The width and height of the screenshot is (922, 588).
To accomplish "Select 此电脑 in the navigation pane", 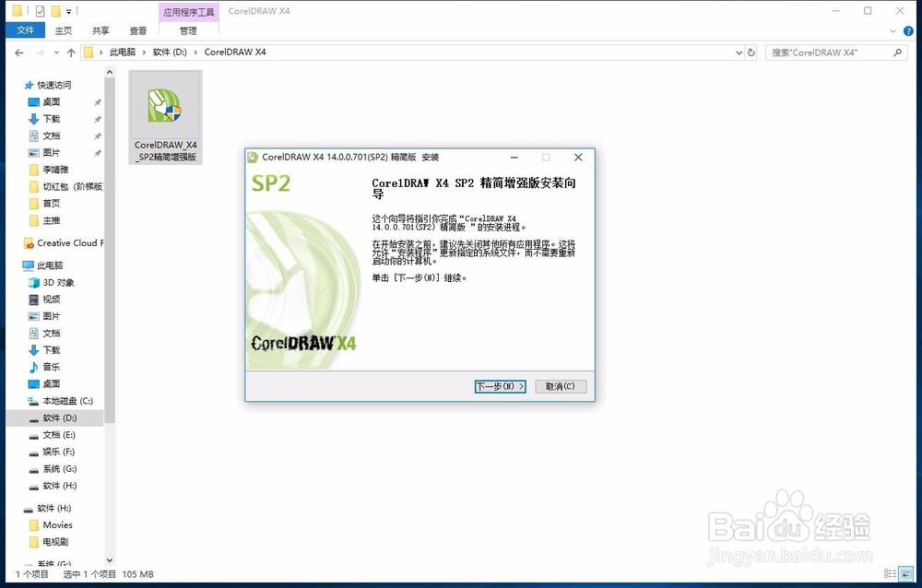I will [x=50, y=265].
